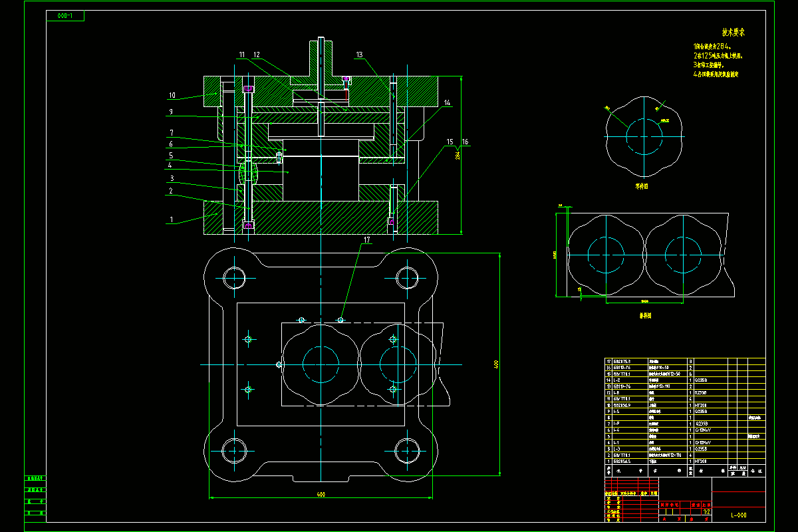Viewport: 798px width, 532px height.
Task: Pick callout number 7
Action: point(171,132)
